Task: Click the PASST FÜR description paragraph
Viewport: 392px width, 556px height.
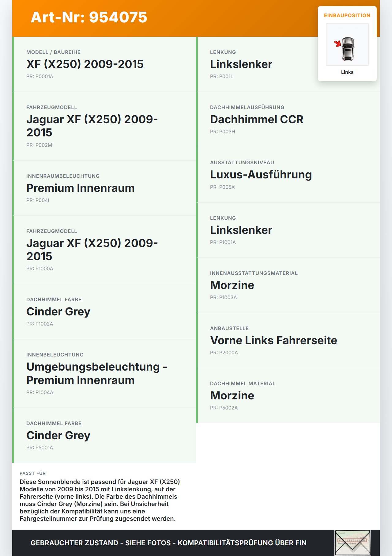Action: 100,500
